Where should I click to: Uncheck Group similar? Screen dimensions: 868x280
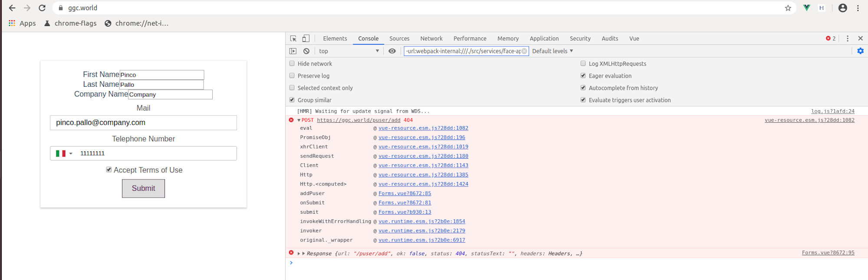[292, 100]
